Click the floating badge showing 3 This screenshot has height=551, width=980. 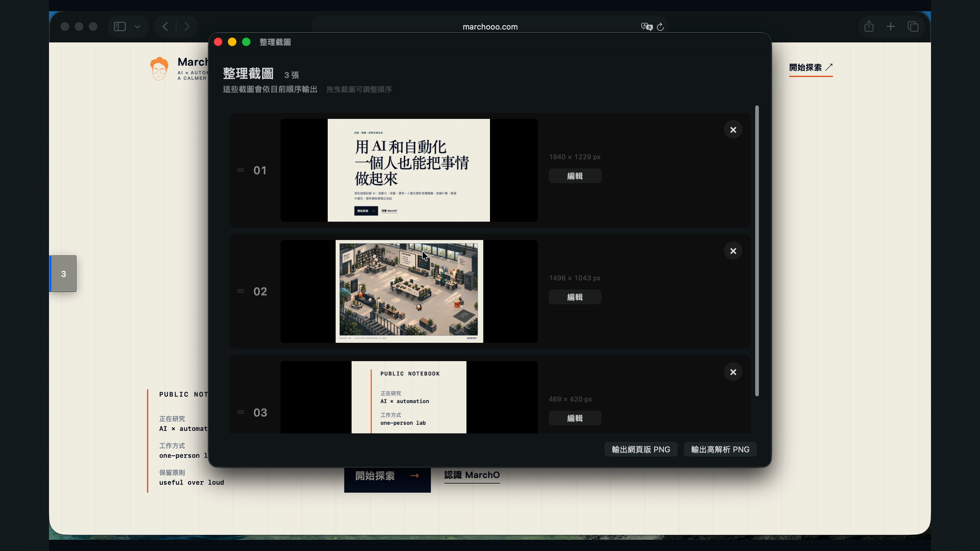[x=63, y=274]
